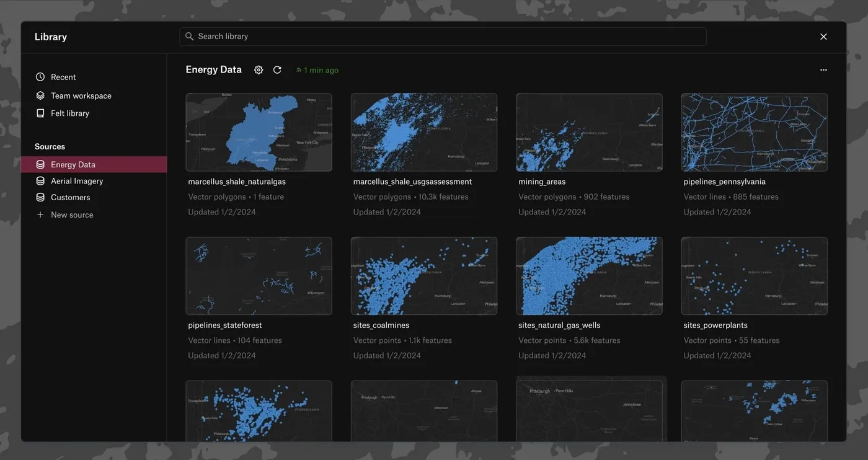Click the sites_powerplants layer name
The height and width of the screenshot is (460, 868).
click(715, 325)
